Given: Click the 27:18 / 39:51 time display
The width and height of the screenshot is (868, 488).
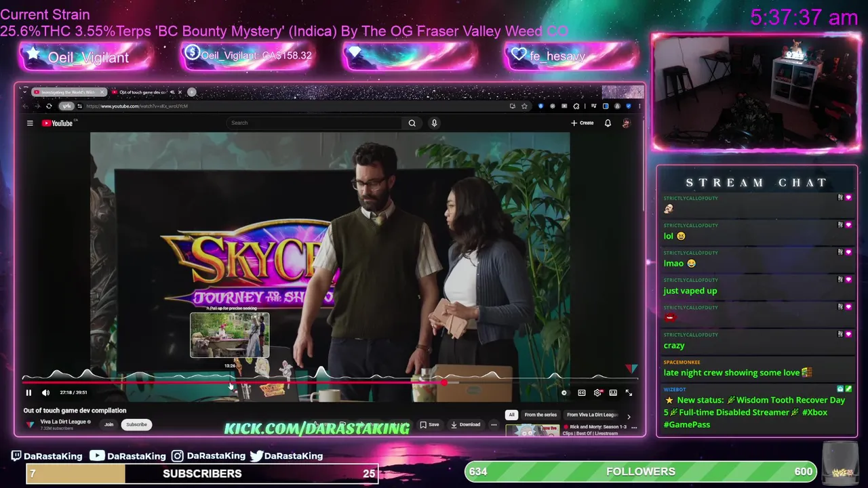Looking at the screenshot, I should click(x=73, y=392).
